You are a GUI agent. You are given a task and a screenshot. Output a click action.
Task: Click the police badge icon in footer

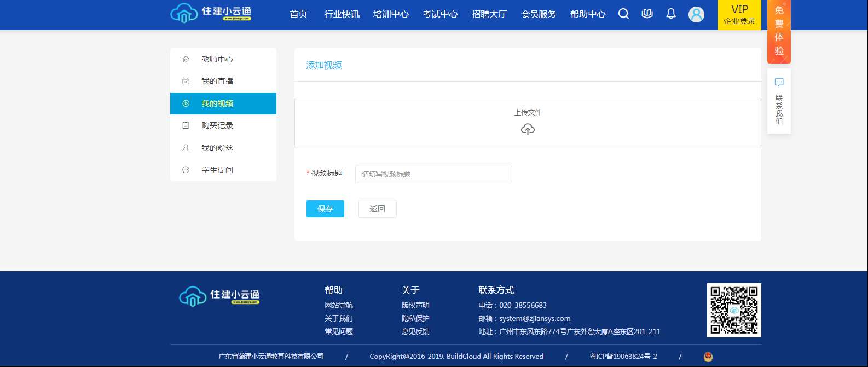[x=708, y=357]
